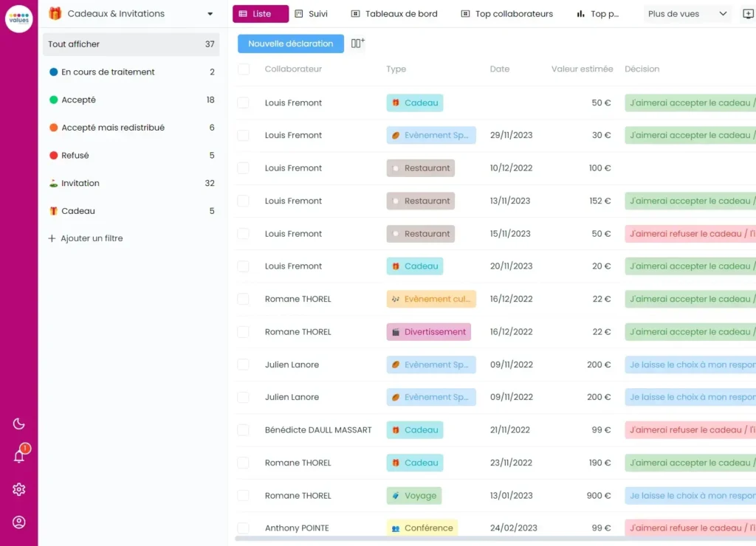Image resolution: width=756 pixels, height=546 pixels.
Task: Click the Cadeaux & Invitations gift icon
Action: coord(55,14)
